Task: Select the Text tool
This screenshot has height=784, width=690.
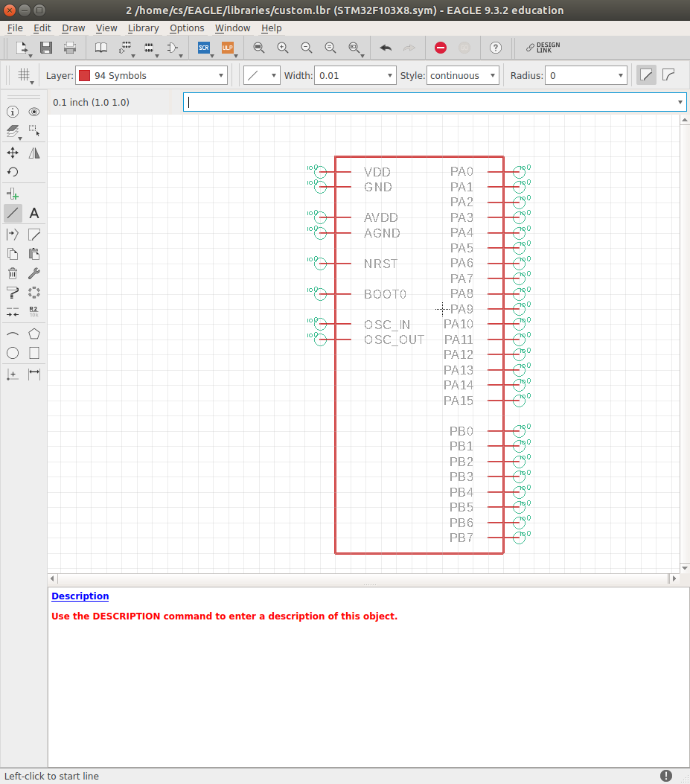Action: click(34, 214)
